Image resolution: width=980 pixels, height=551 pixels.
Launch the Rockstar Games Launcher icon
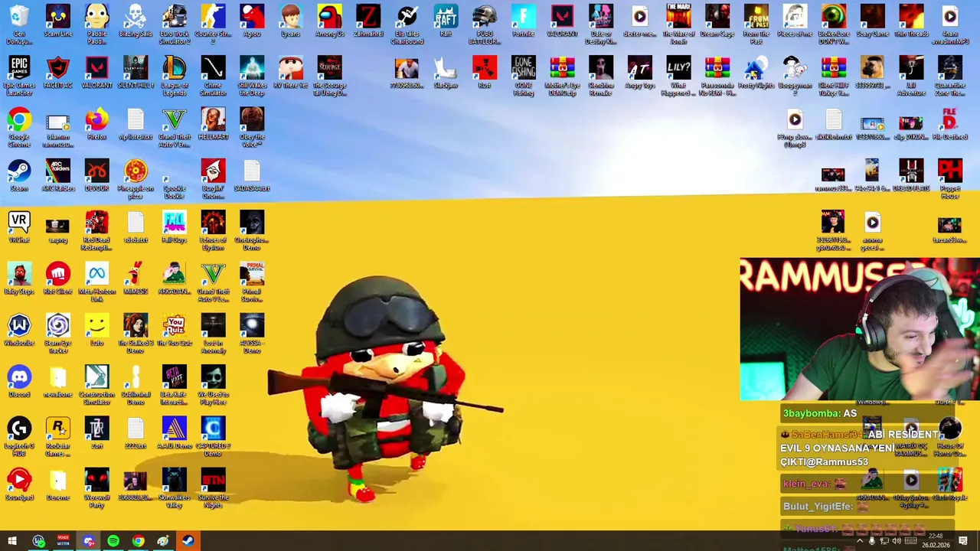pyautogui.click(x=58, y=436)
